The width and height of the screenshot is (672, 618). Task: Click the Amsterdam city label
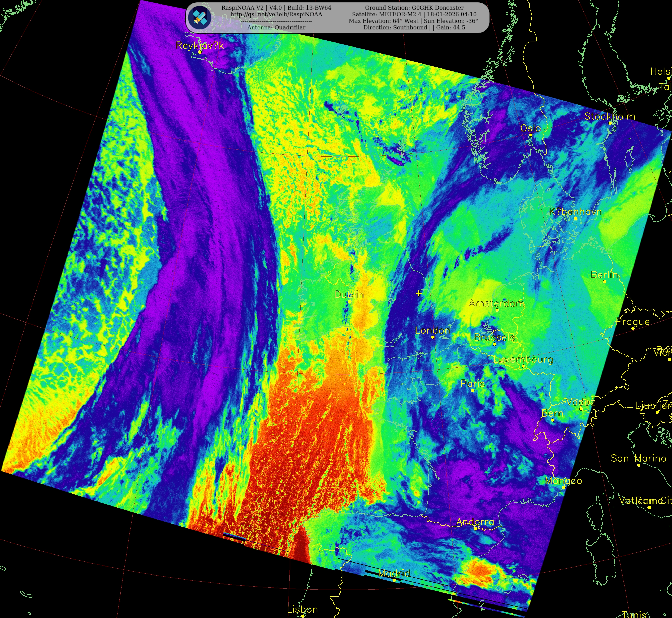[496, 303]
